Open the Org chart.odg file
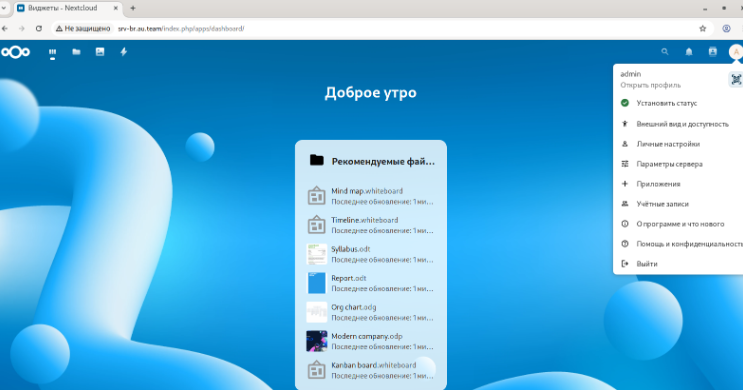The width and height of the screenshot is (743, 390). pyautogui.click(x=371, y=312)
